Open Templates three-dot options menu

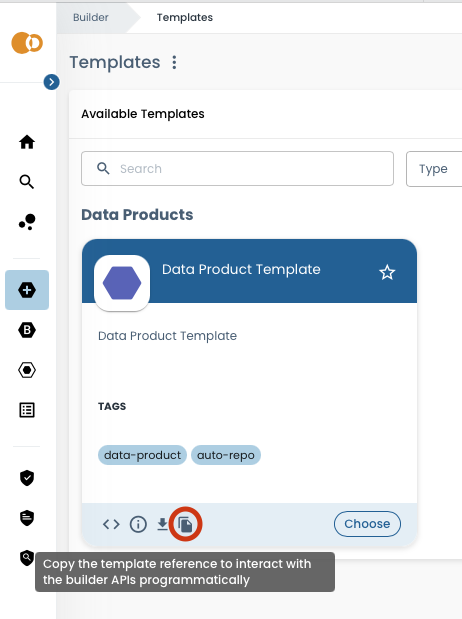click(174, 62)
